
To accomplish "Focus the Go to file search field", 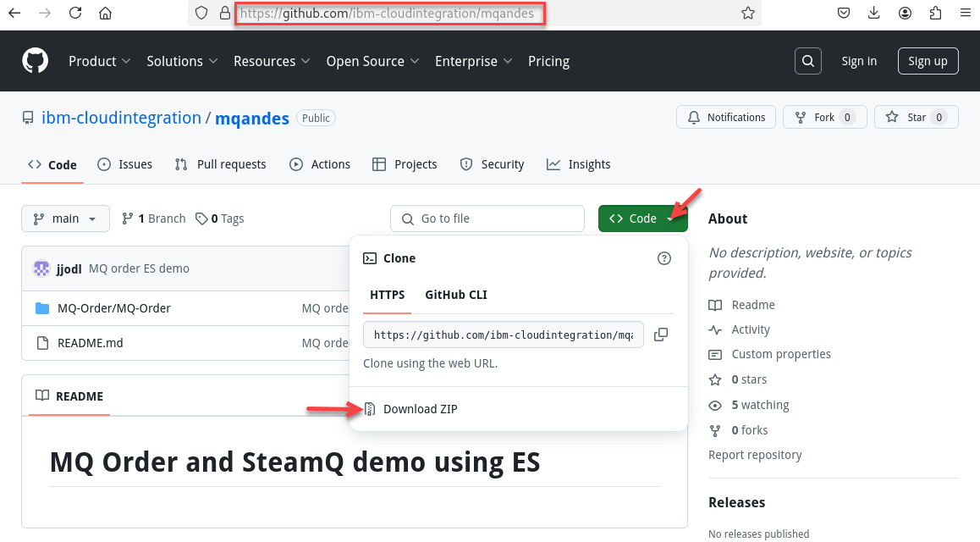I will (x=487, y=218).
